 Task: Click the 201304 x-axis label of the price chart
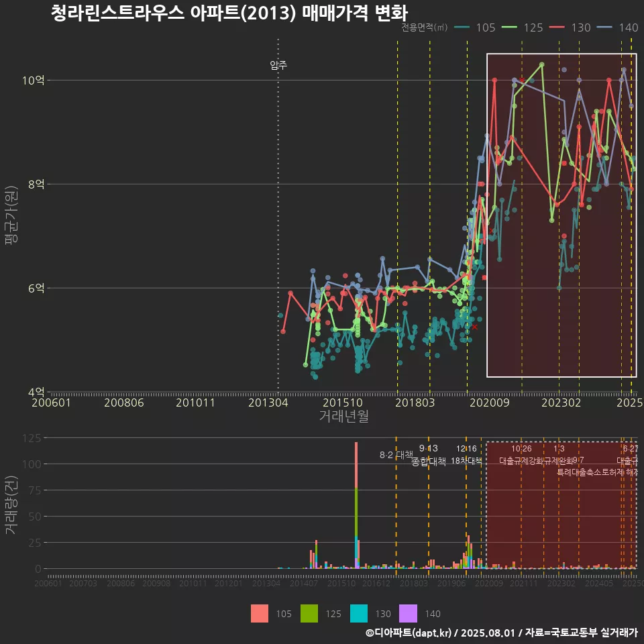point(268,402)
